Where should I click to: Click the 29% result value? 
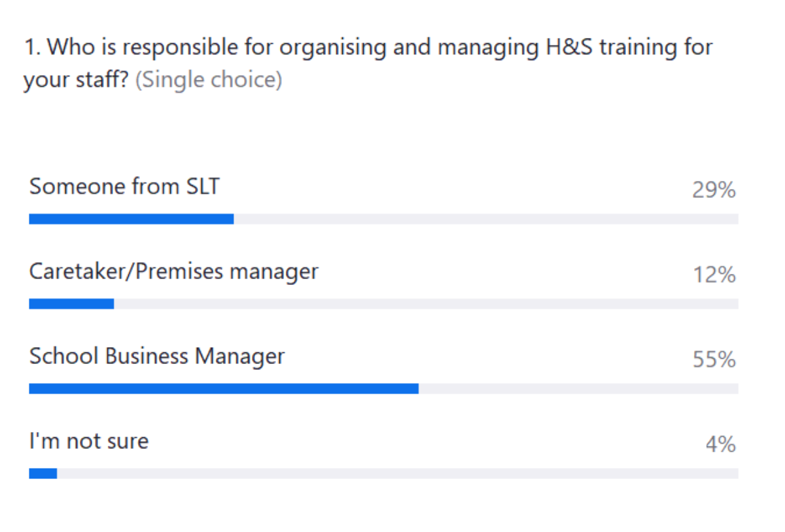(714, 190)
